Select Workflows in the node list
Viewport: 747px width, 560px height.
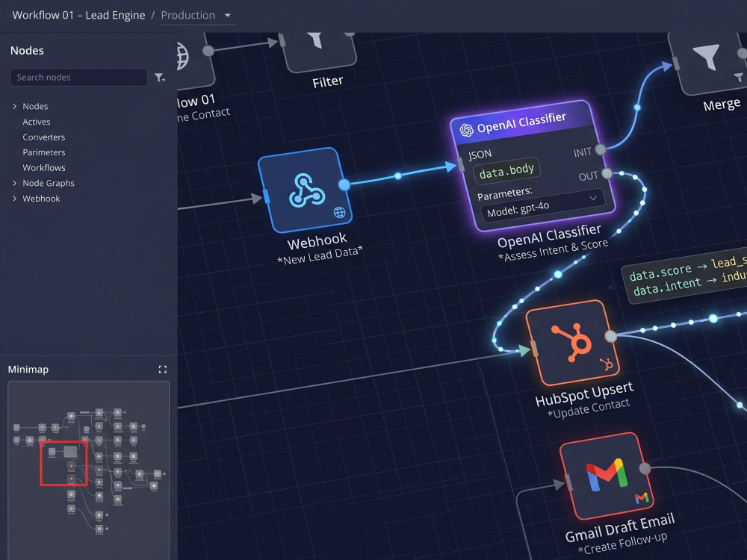coord(44,167)
